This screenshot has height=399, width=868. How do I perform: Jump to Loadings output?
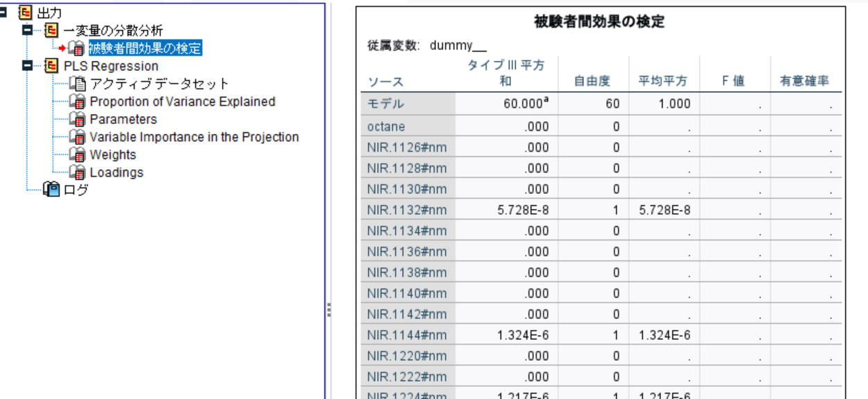pos(117,172)
